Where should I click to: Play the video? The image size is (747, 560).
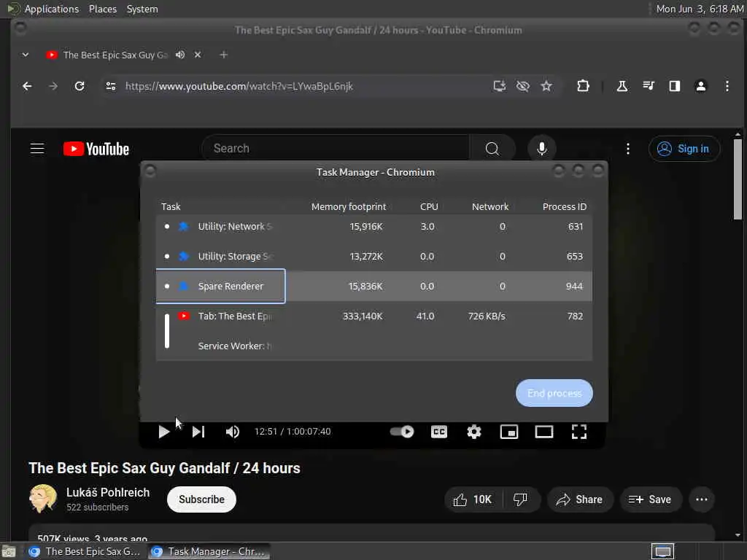(164, 432)
